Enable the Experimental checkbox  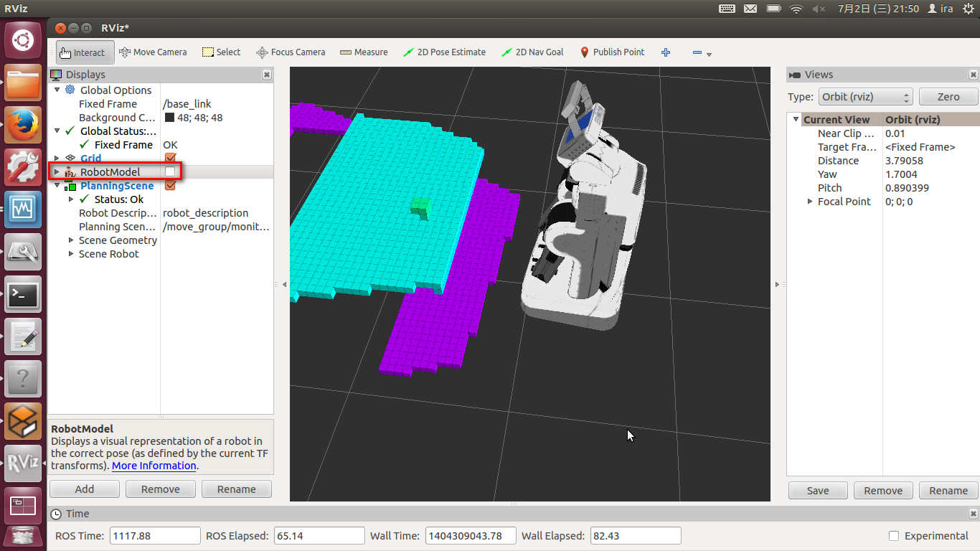coord(894,536)
